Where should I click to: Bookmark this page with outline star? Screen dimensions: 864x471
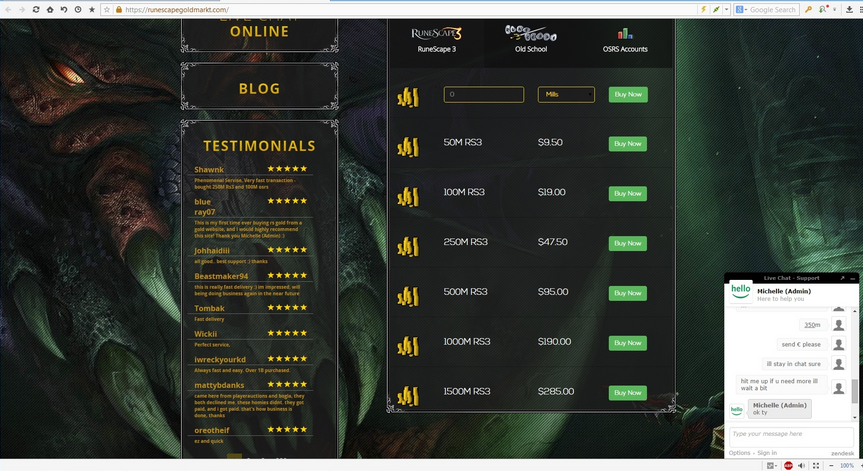click(x=107, y=9)
